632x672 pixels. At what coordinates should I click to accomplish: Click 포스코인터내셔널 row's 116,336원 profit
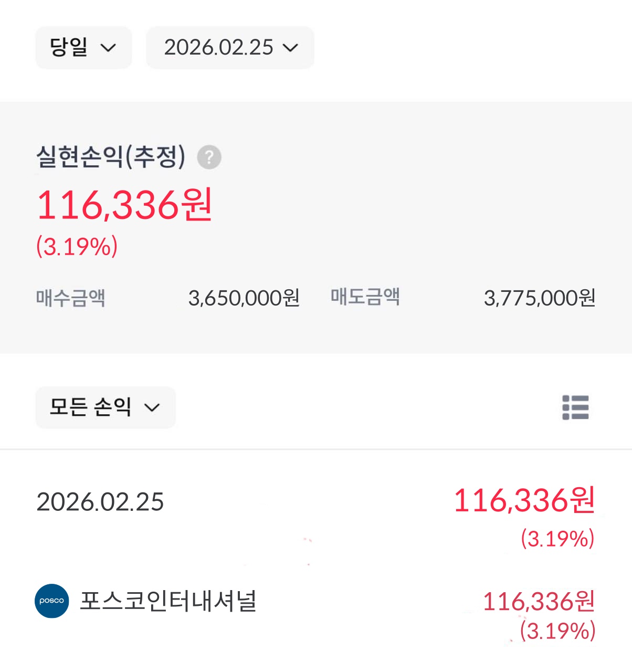(x=539, y=602)
